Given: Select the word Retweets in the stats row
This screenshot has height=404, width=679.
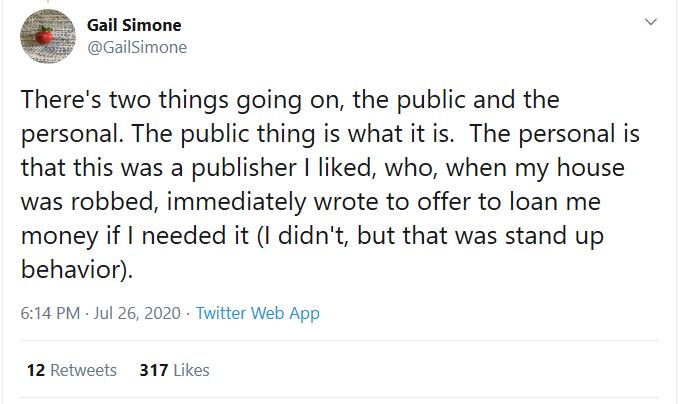Looking at the screenshot, I should [84, 370].
